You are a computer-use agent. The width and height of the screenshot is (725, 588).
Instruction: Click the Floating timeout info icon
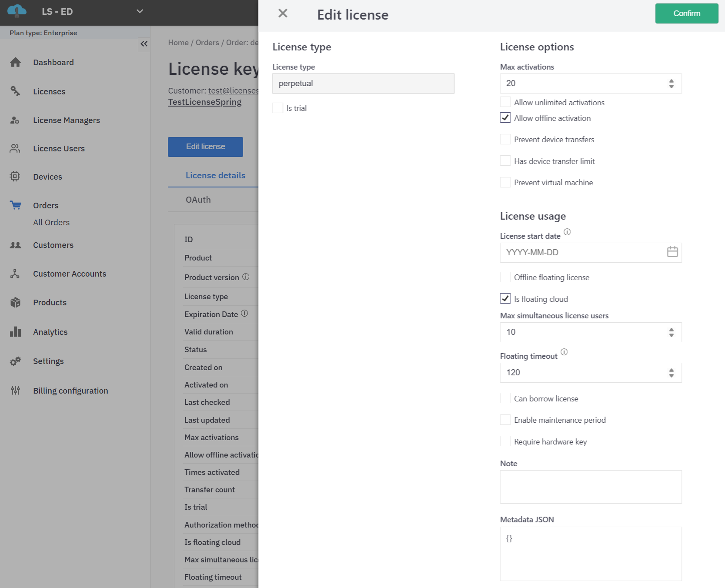[564, 352]
